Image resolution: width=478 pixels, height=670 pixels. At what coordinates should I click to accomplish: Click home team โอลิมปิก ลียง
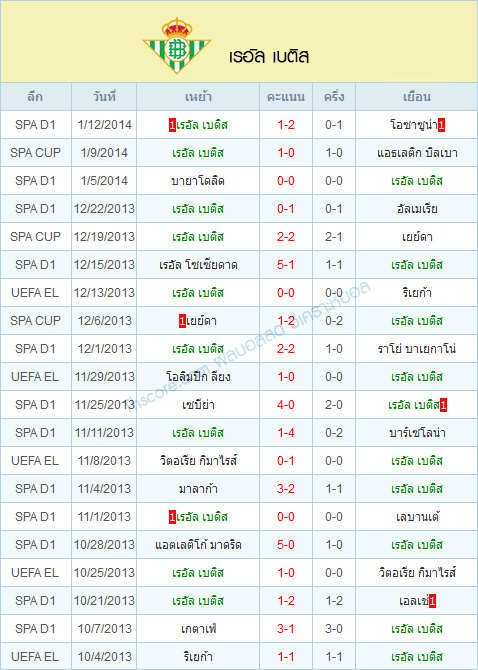[x=198, y=377]
